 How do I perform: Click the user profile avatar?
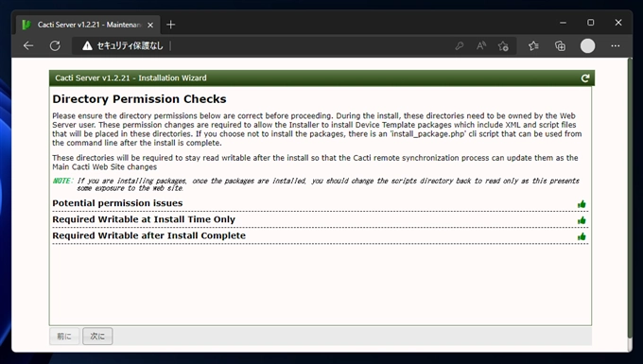coord(587,46)
